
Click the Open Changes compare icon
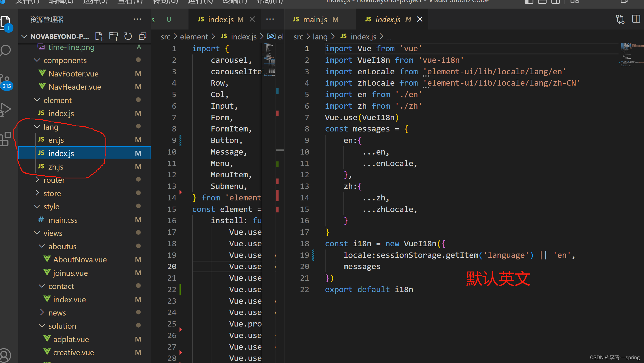[620, 19]
